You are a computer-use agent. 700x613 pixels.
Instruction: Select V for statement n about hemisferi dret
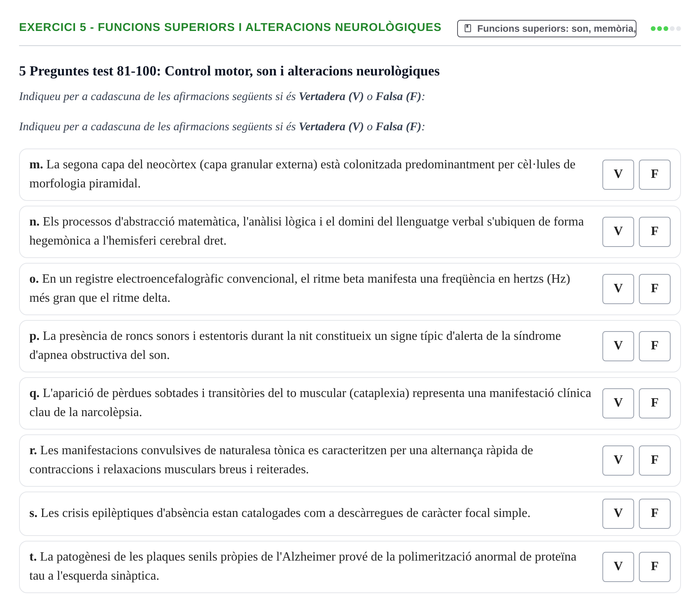[x=618, y=232]
